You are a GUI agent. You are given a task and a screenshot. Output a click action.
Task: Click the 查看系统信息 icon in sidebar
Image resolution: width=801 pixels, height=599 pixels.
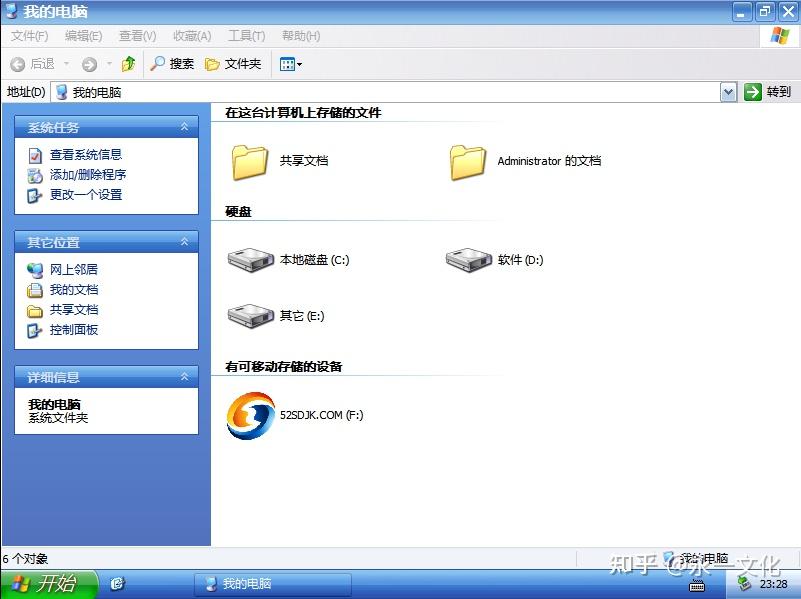(x=35, y=155)
